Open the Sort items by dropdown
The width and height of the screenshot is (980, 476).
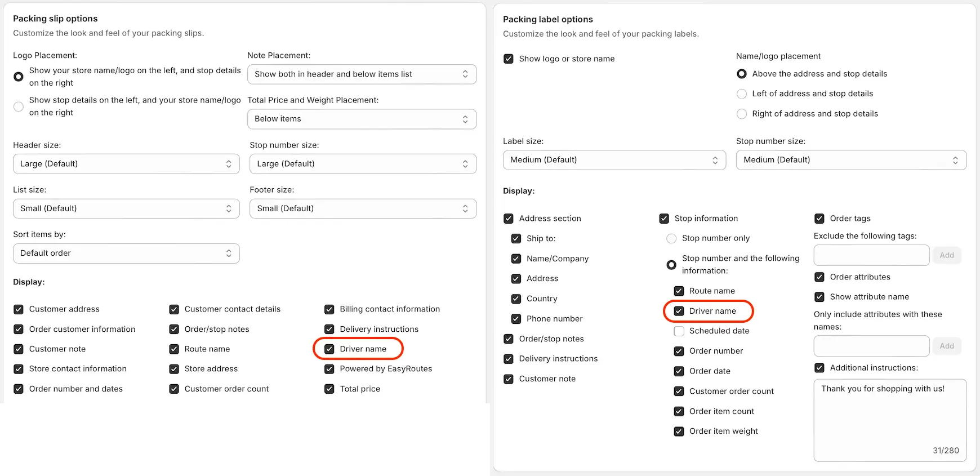click(126, 253)
